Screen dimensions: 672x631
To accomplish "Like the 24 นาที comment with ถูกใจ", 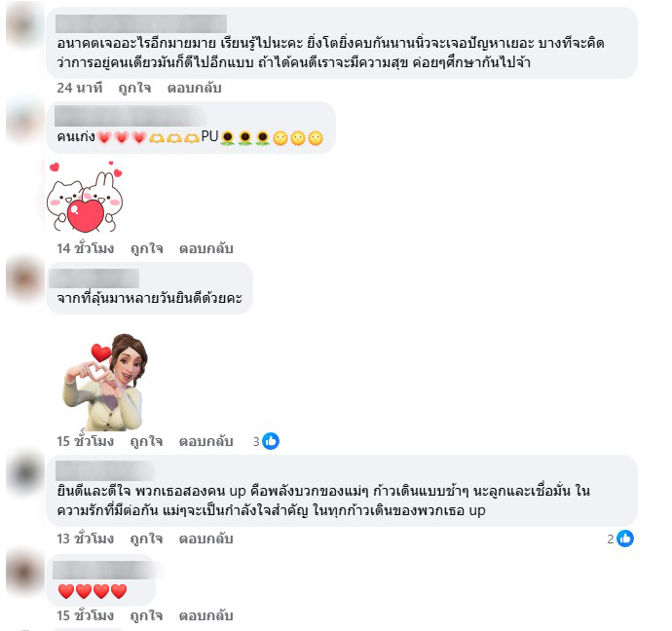I will 134,88.
